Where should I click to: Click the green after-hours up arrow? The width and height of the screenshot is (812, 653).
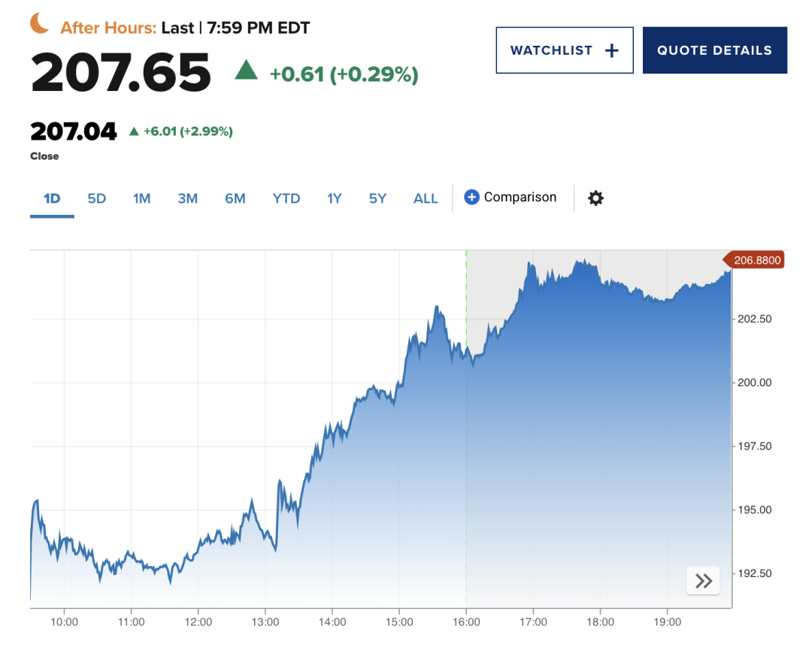pyautogui.click(x=246, y=71)
